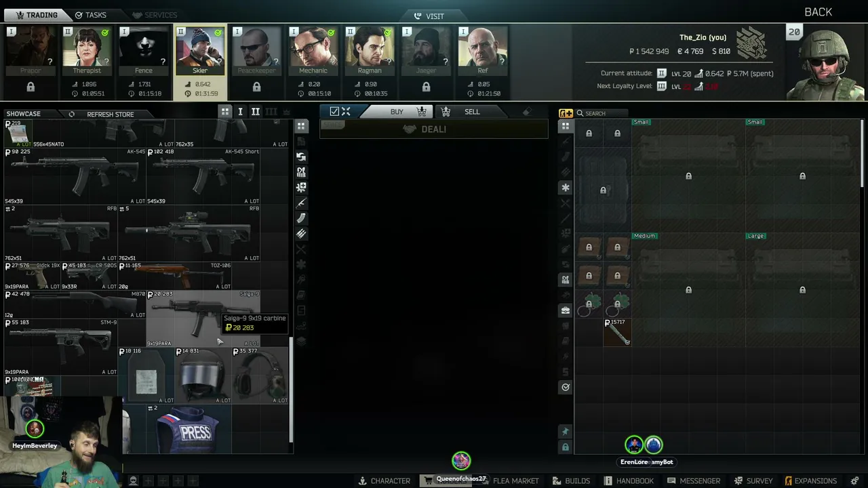Open the Messenger
Screen dimensions: 868x488
[693, 481]
